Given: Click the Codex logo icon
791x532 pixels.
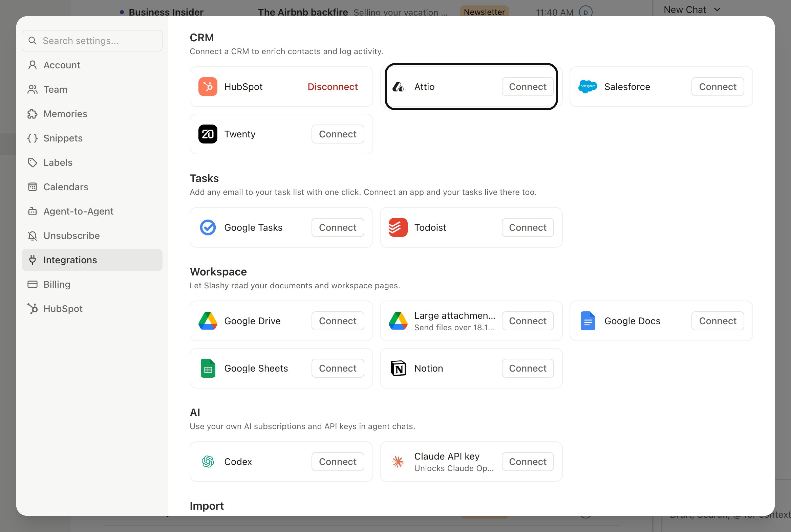Looking at the screenshot, I should coord(208,462).
